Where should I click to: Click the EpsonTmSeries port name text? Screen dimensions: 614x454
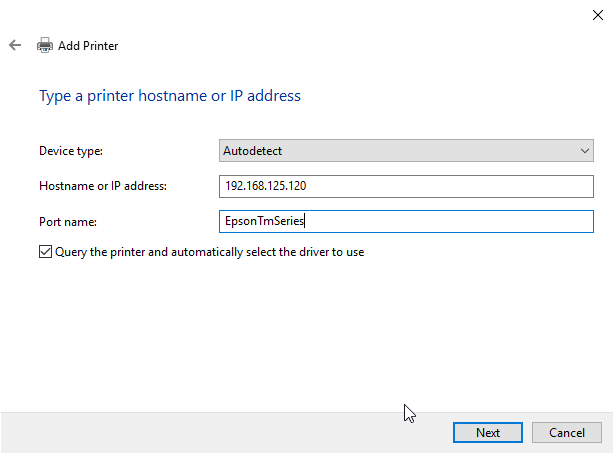click(264, 221)
